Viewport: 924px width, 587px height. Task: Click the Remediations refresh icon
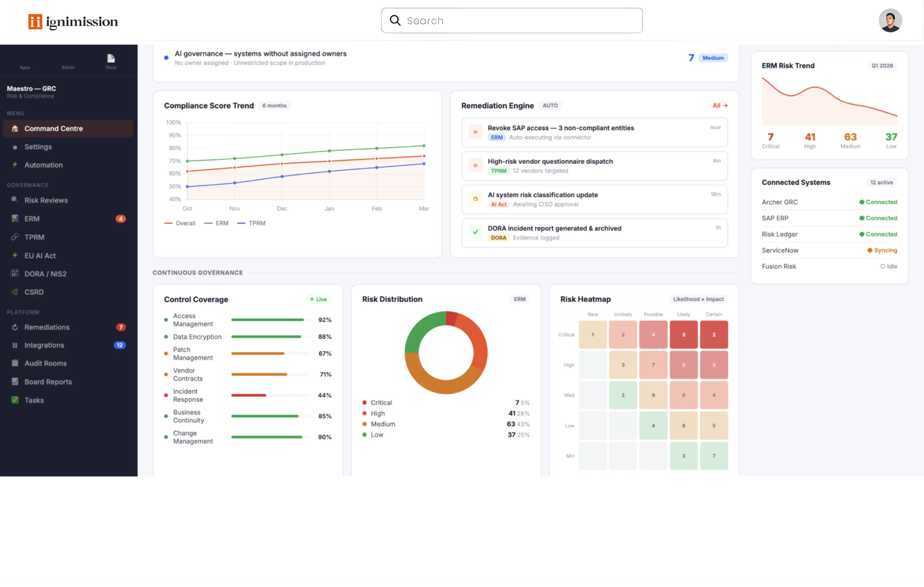[15, 327]
